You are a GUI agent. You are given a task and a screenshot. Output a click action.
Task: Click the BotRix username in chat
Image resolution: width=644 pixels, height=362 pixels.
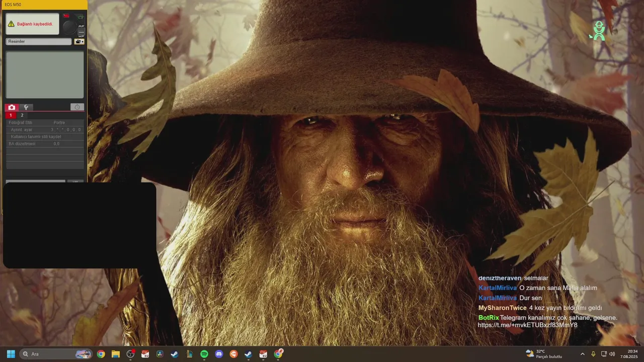489,318
